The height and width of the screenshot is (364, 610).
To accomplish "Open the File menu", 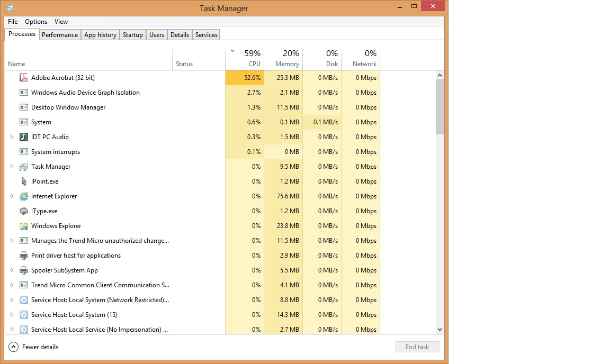I will click(x=13, y=22).
